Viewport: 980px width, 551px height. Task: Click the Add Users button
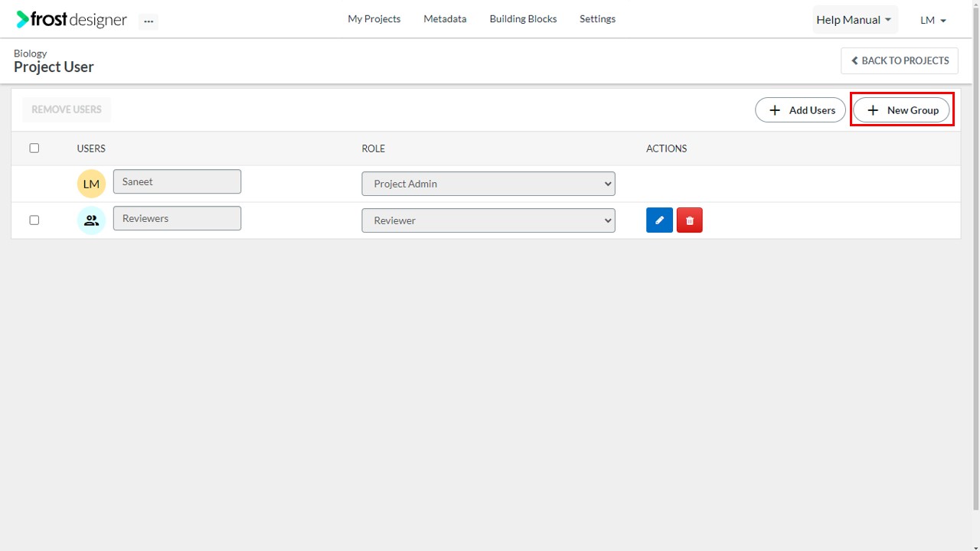coord(801,110)
